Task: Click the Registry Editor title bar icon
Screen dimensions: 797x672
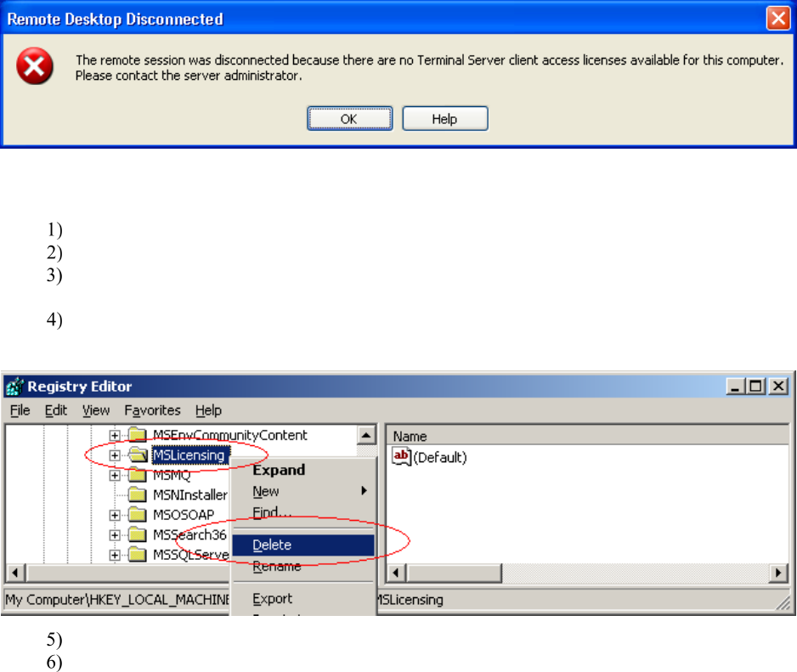Action: click(14, 387)
